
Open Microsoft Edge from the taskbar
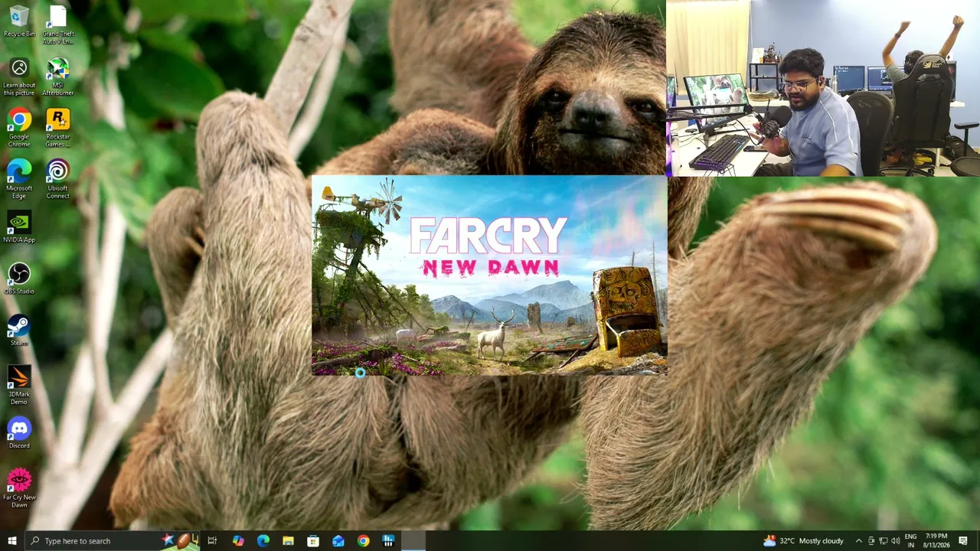(263, 541)
